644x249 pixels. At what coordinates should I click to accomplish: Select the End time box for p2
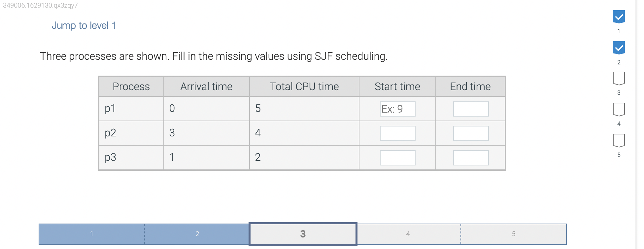click(x=471, y=133)
